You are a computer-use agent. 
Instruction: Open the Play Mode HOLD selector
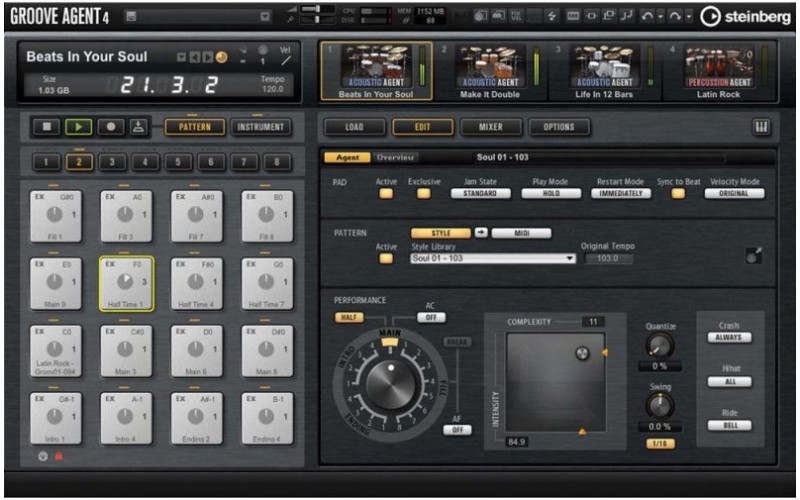click(x=551, y=193)
